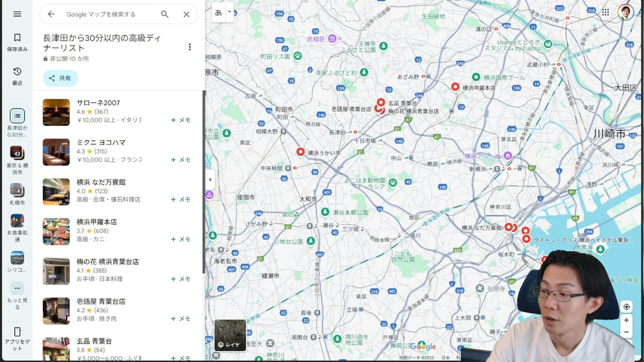This screenshot has width=644, height=362.
Task: Select the ミクニ ヨコハマ list title
Action: (101, 143)
